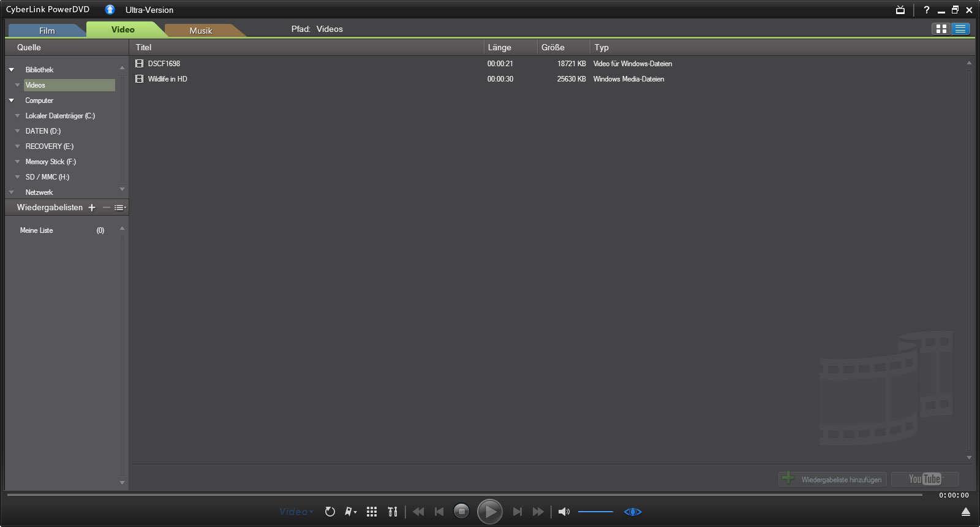980x527 pixels.
Task: Click film icon next to Wildlife in HD
Action: click(x=139, y=79)
